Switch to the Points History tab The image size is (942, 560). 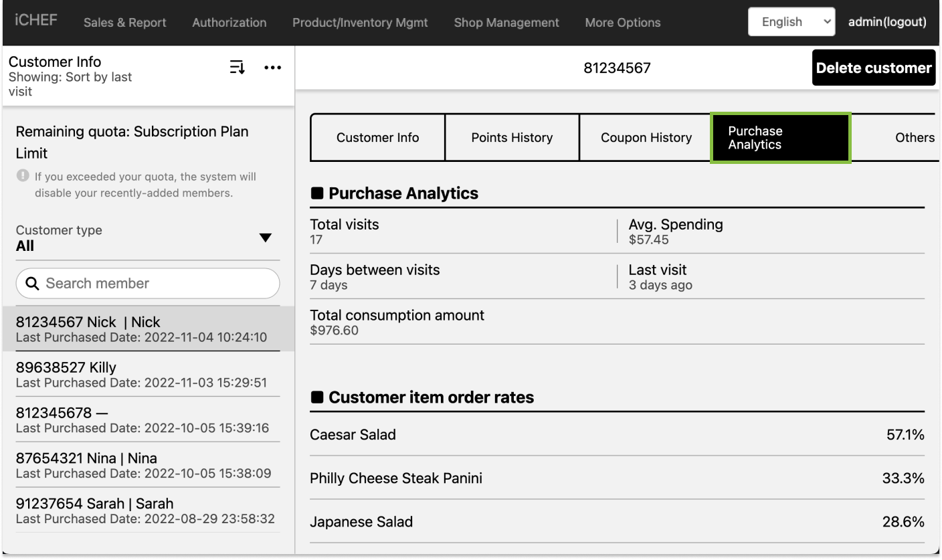512,138
